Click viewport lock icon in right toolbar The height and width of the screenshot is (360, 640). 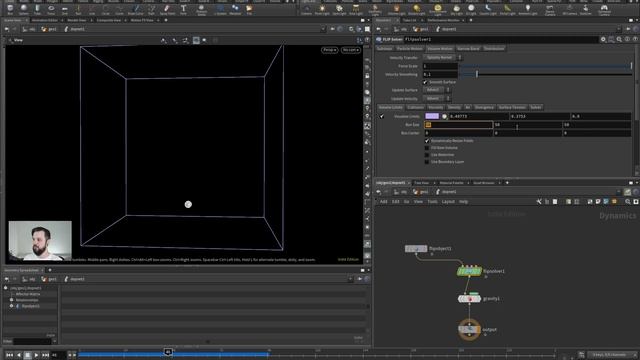(x=367, y=76)
